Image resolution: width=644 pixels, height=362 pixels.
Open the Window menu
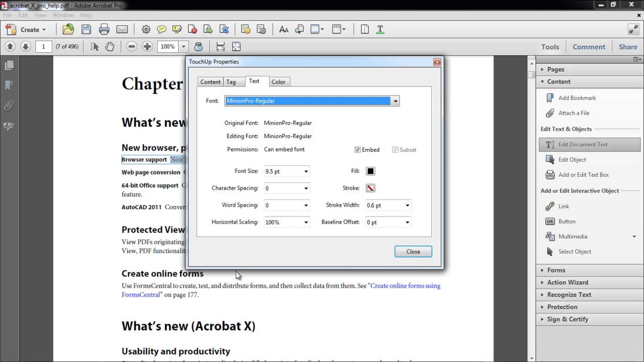coord(63,15)
